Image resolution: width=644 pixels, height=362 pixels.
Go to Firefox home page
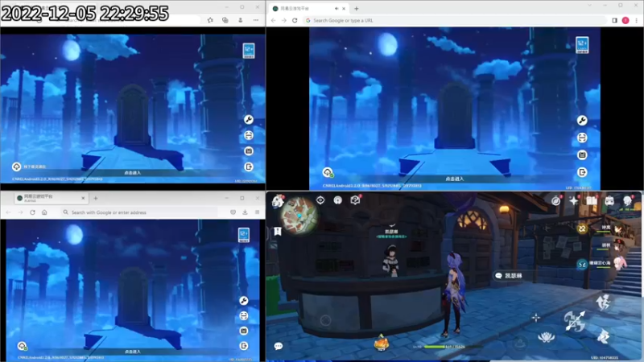tap(44, 212)
